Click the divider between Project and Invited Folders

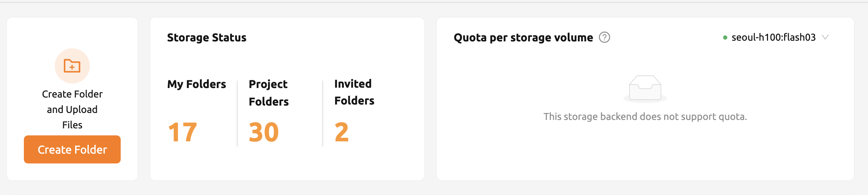[323, 113]
